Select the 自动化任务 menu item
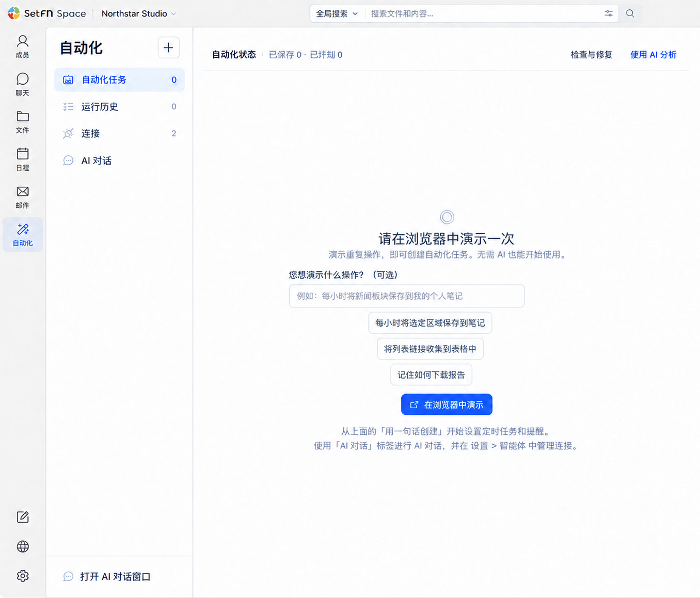Viewport: 700px width, 598px height. coord(119,79)
